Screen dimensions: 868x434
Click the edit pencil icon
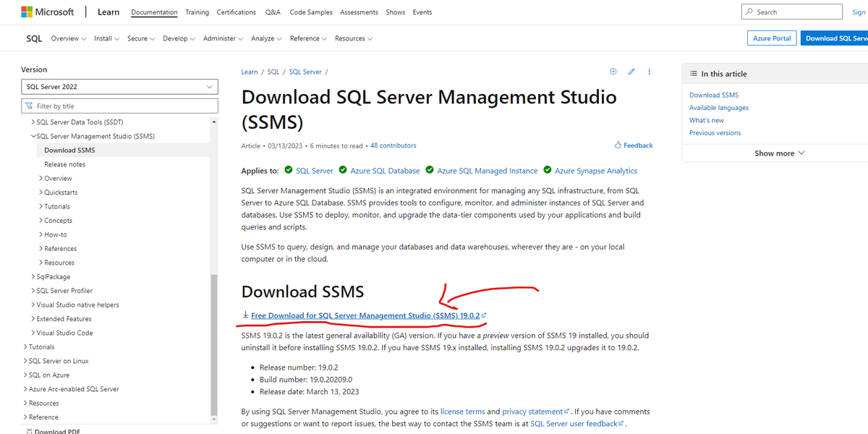click(631, 72)
